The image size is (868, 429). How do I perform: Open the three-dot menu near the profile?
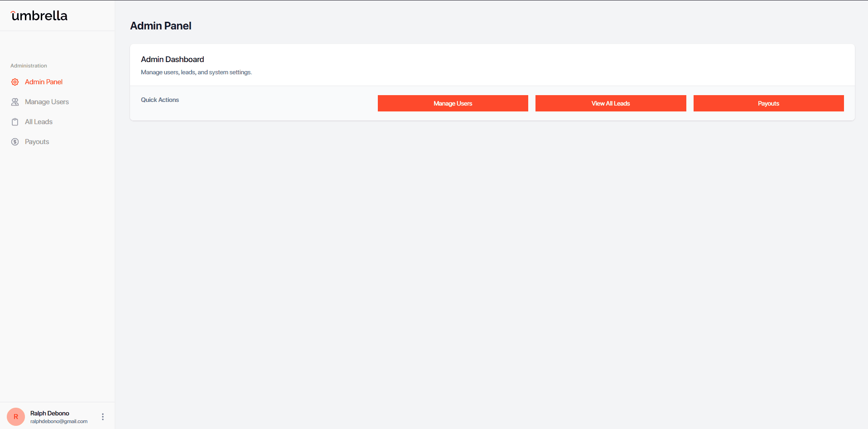pos(102,416)
